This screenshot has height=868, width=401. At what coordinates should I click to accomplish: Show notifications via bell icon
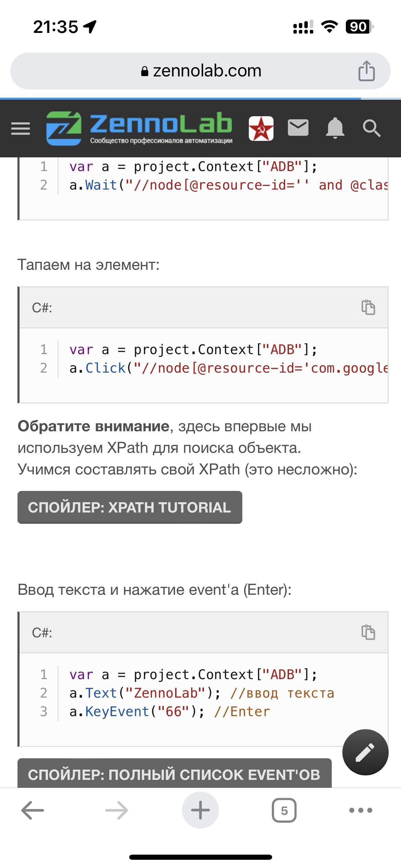(335, 128)
